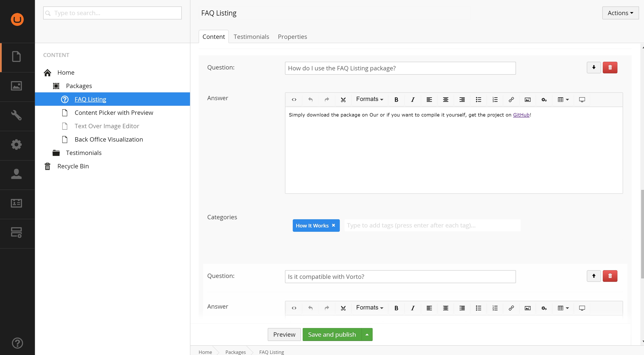644x355 pixels.
Task: Insert numbered list in first Answer editor
Action: point(495,100)
